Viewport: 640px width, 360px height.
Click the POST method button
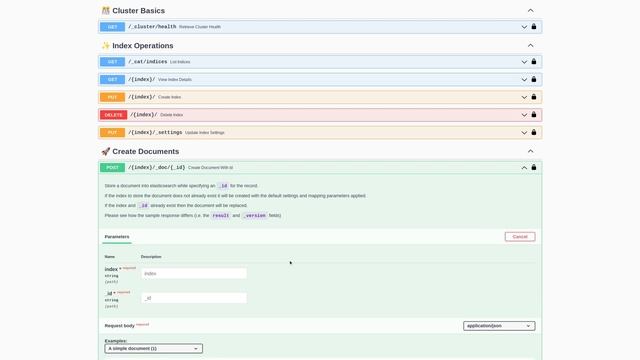pos(112,168)
